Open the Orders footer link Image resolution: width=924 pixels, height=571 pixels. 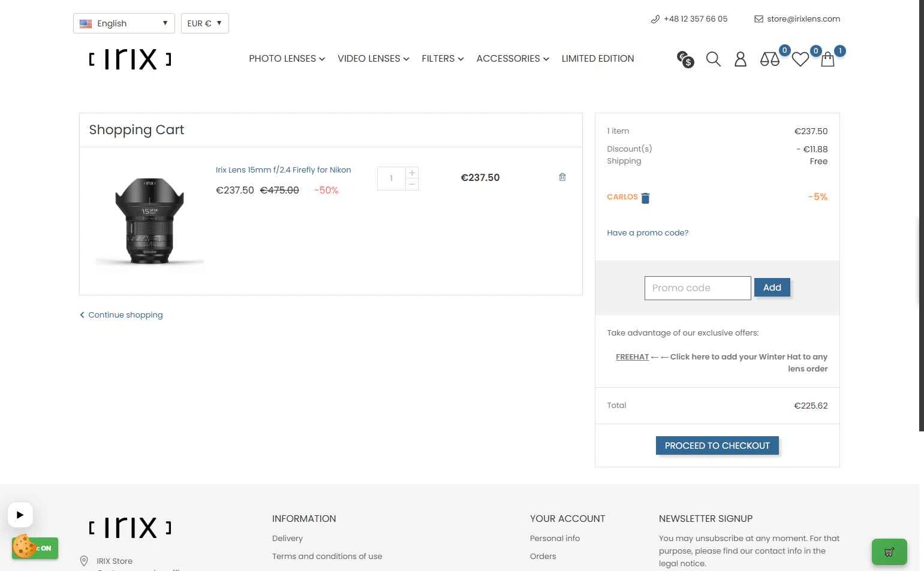(543, 557)
